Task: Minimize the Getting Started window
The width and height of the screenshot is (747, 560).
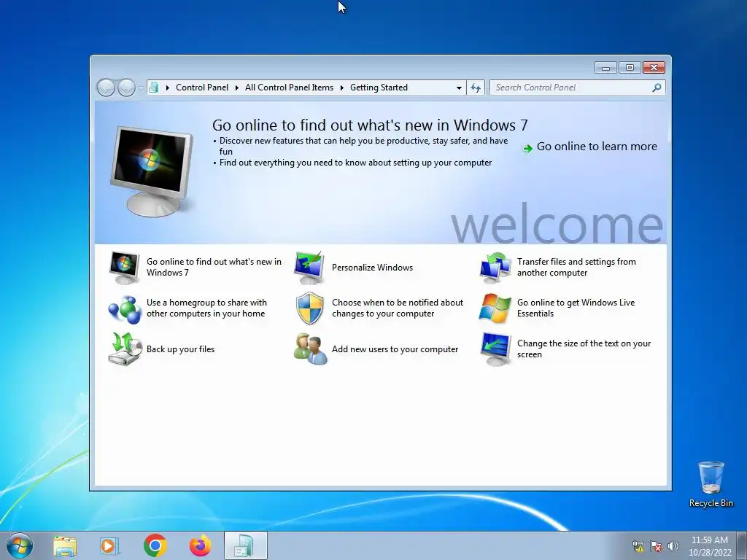Action: pyautogui.click(x=605, y=68)
